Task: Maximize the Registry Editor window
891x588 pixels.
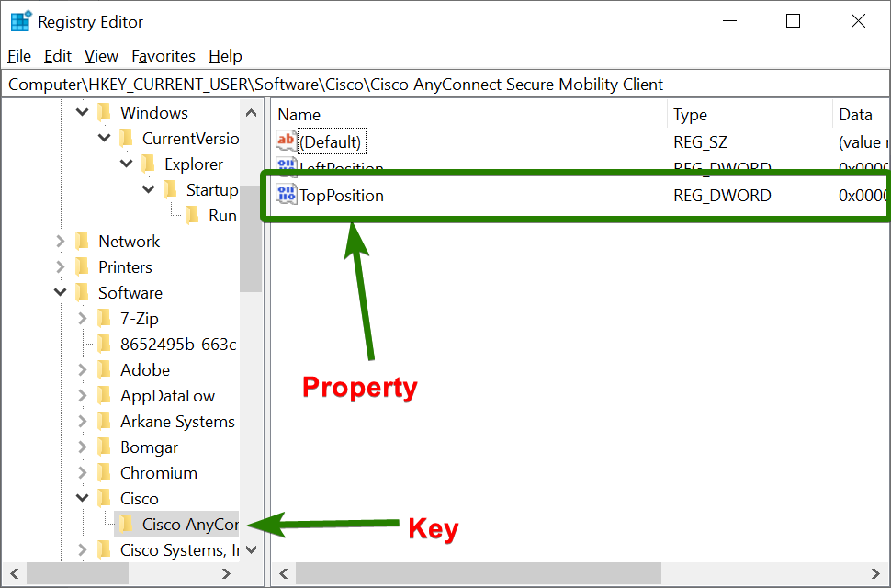Action: (x=794, y=21)
